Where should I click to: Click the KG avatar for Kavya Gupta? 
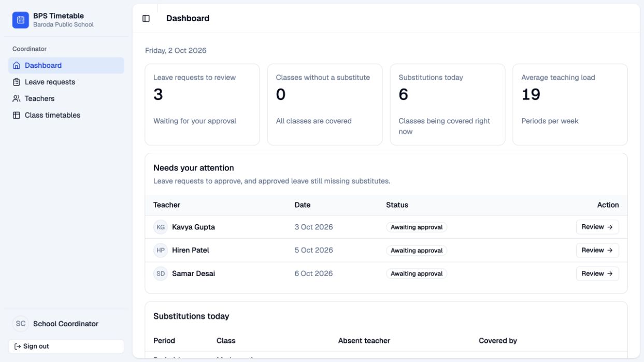pos(161,227)
